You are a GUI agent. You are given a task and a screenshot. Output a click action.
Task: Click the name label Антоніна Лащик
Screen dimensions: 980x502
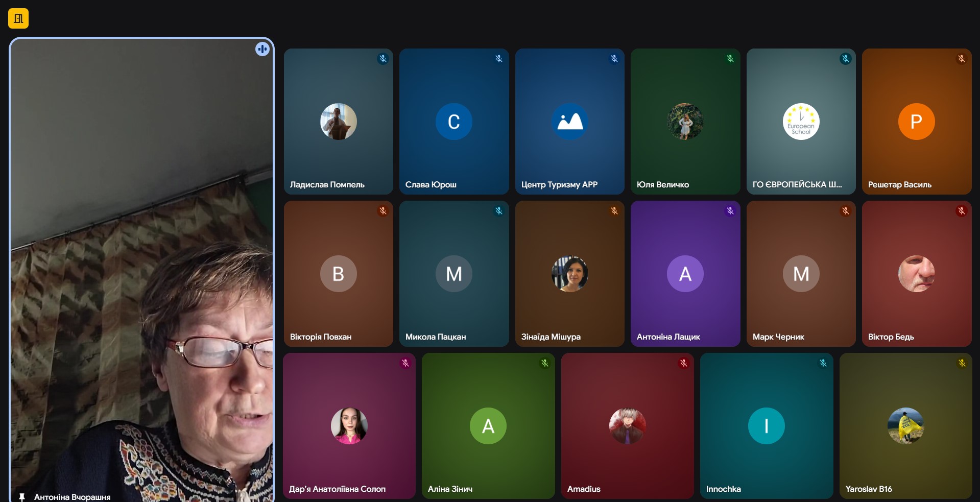pyautogui.click(x=668, y=337)
